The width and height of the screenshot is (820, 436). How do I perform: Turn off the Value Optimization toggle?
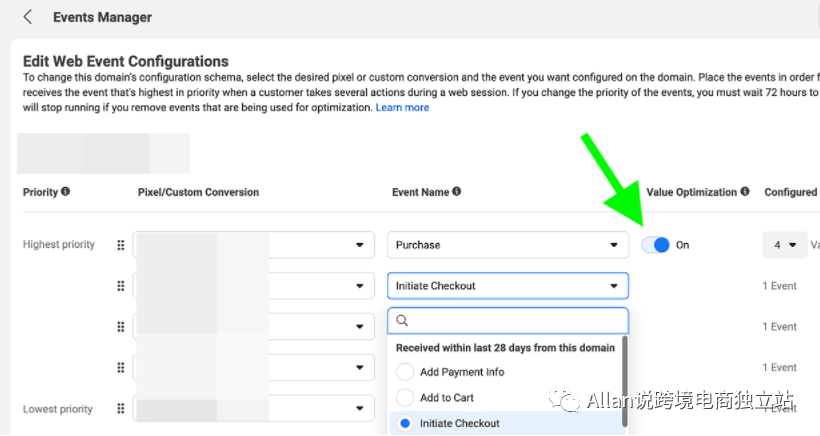(x=656, y=245)
